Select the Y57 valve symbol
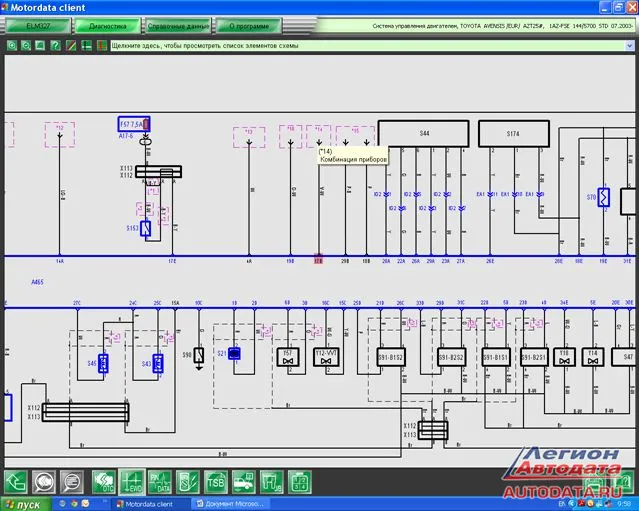 [288, 357]
